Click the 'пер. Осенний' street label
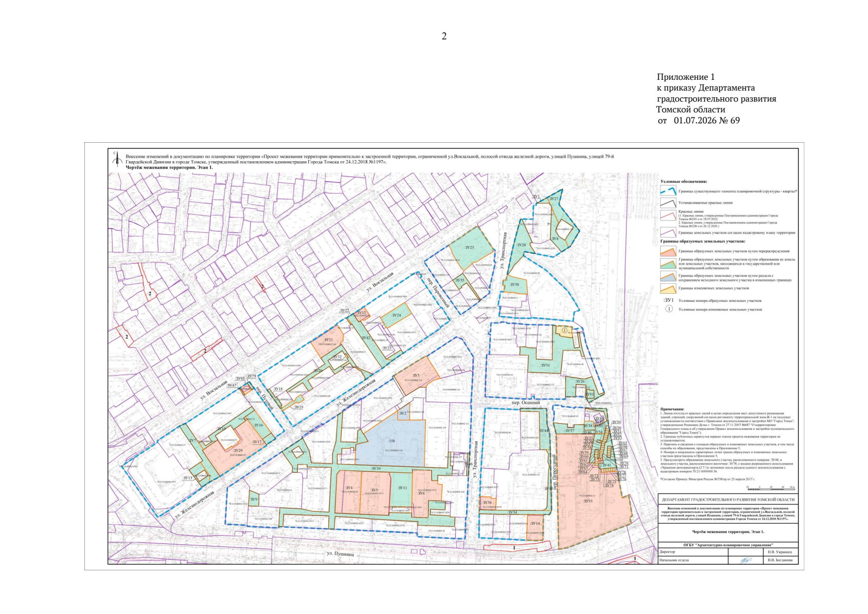The height and width of the screenshot is (614, 868). pos(526,403)
